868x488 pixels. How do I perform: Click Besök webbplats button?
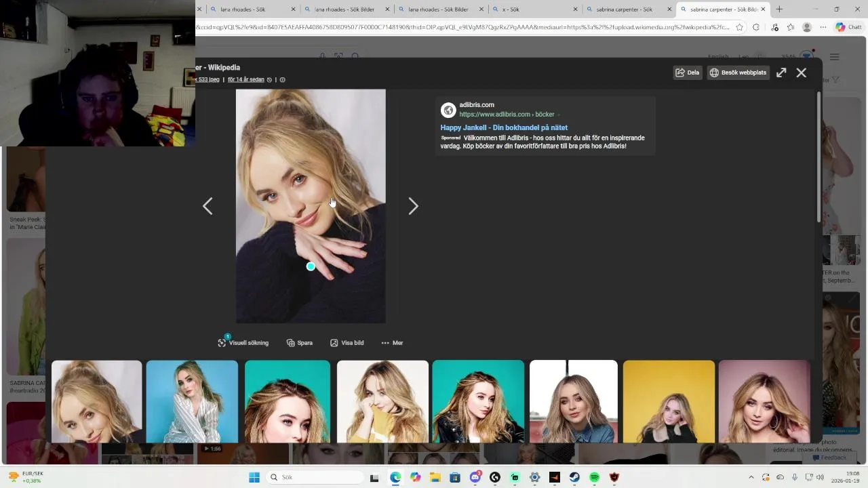[738, 73]
